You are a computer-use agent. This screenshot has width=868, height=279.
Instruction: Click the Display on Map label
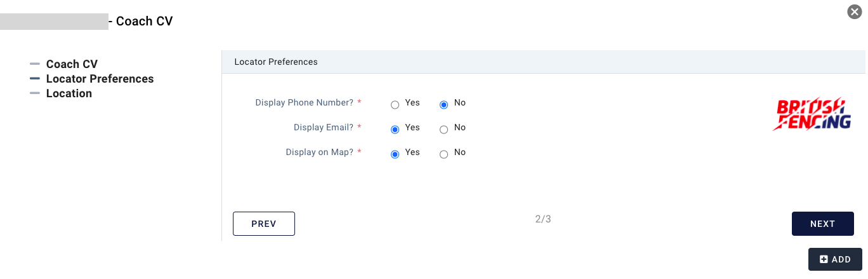(x=319, y=152)
